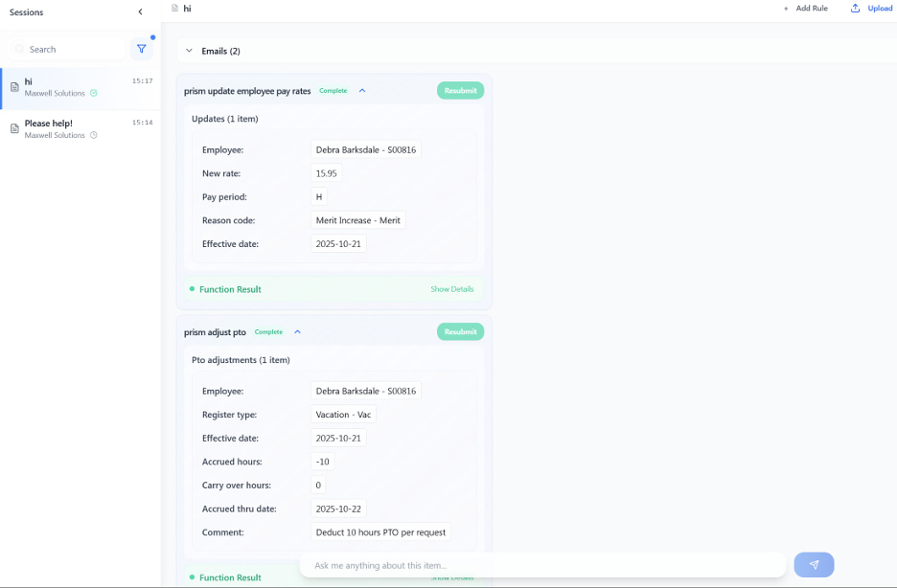Screen dimensions: 897x588
Task: Collapse the prism update employee pay rates card
Action: (x=362, y=91)
